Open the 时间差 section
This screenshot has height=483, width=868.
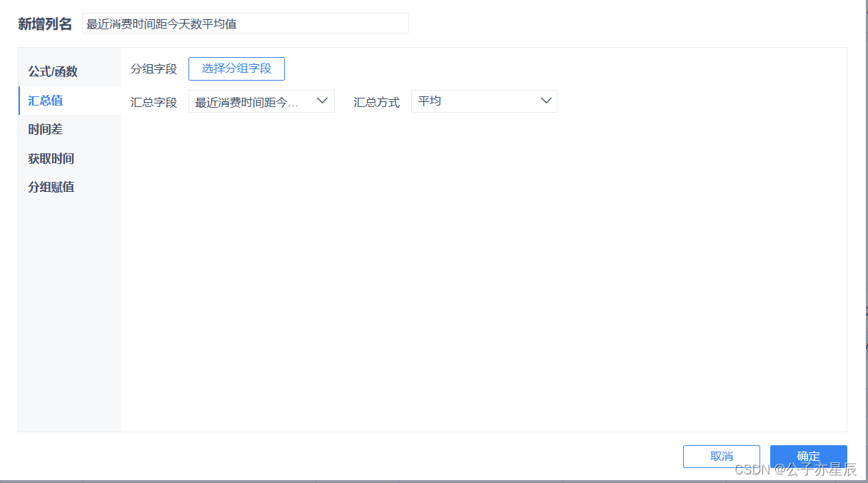point(45,129)
